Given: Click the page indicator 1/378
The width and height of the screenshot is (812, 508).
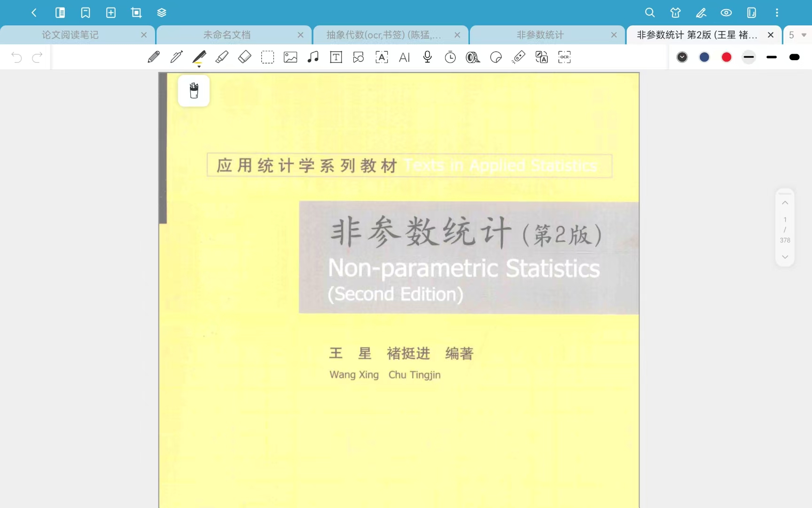Looking at the screenshot, I should [x=785, y=230].
